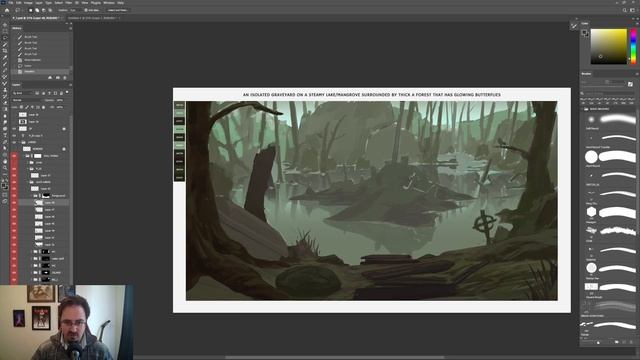Click the search icon at top right
The width and height of the screenshot is (640, 360).
click(x=624, y=10)
